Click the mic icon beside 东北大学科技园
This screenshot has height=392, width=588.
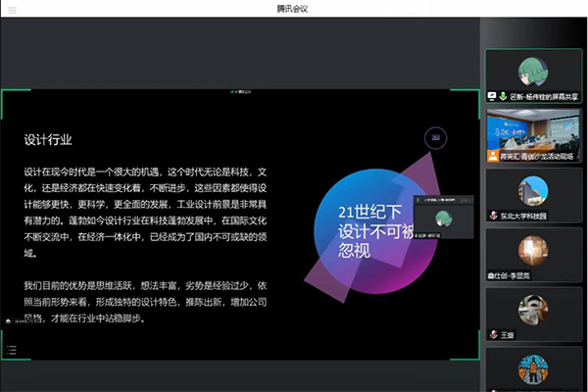tap(492, 216)
